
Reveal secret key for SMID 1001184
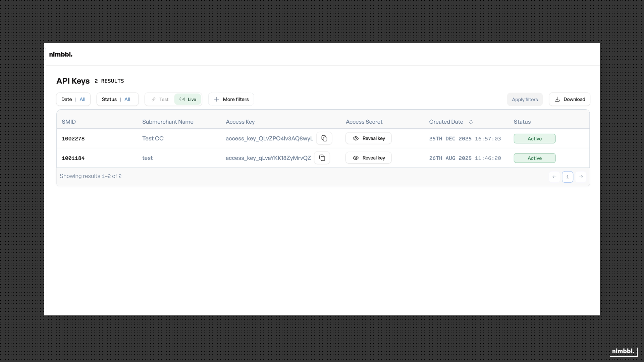point(368,158)
